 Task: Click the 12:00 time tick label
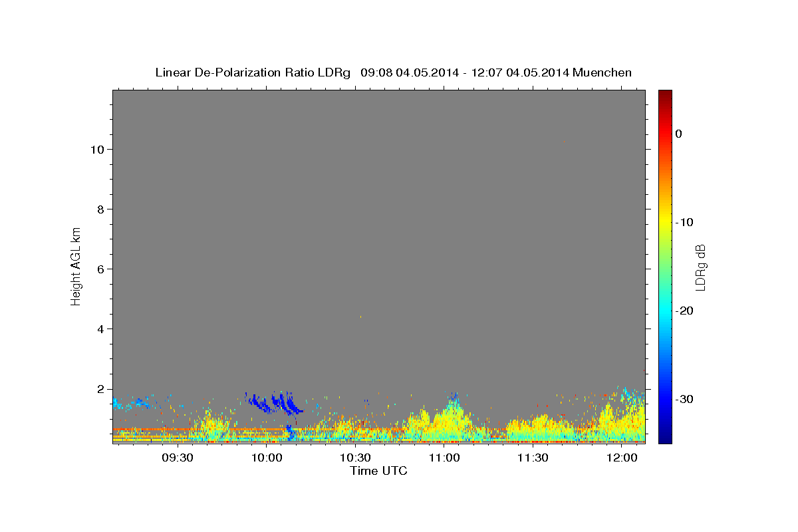(x=622, y=458)
